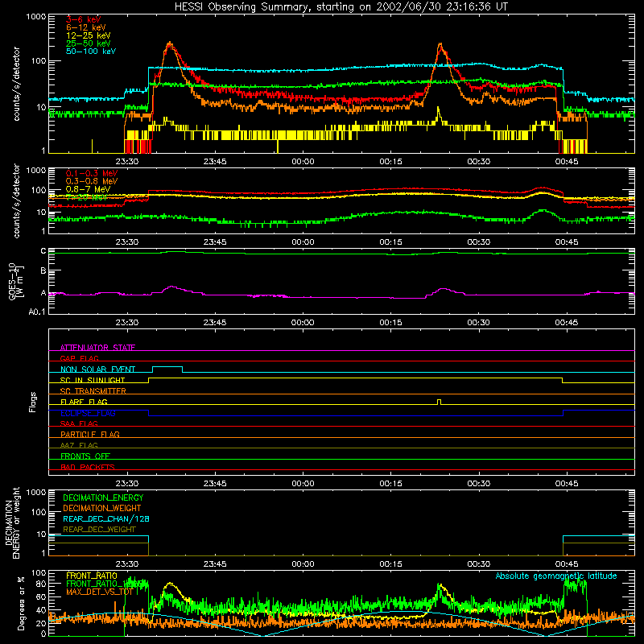The image size is (644, 644).
Task: Click the DECIMATION_WEIGHT legend label
Action: point(102,508)
